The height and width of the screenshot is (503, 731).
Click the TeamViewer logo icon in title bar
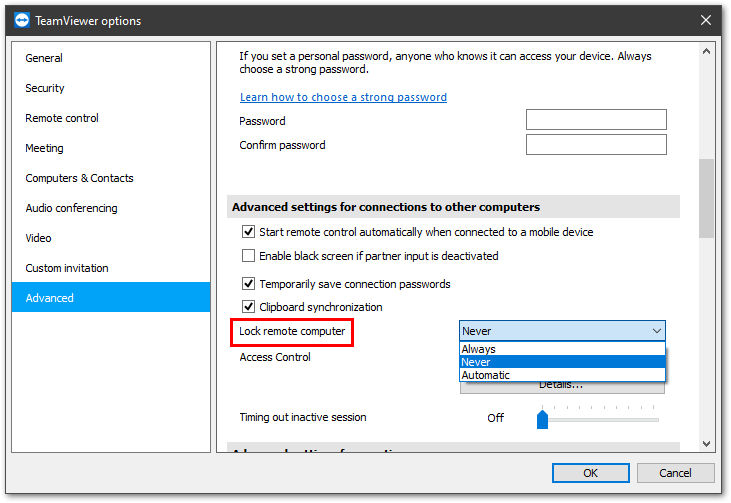pos(21,21)
